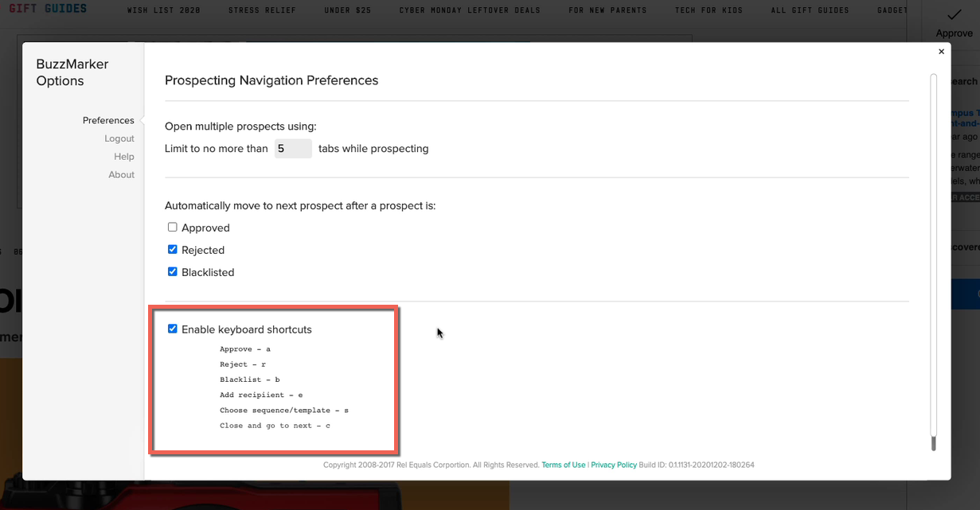Open Help in the options sidebar
Viewport: 980px width, 510px height.
click(x=124, y=157)
